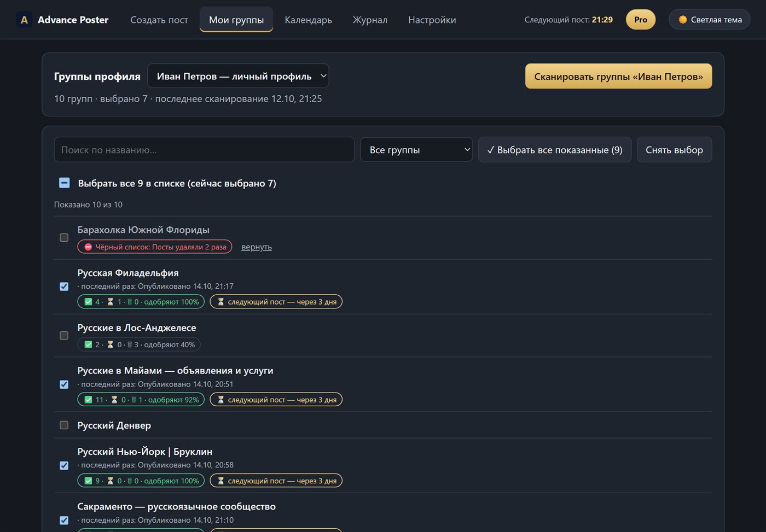Open the 'Все группы' filter dropdown

click(416, 149)
